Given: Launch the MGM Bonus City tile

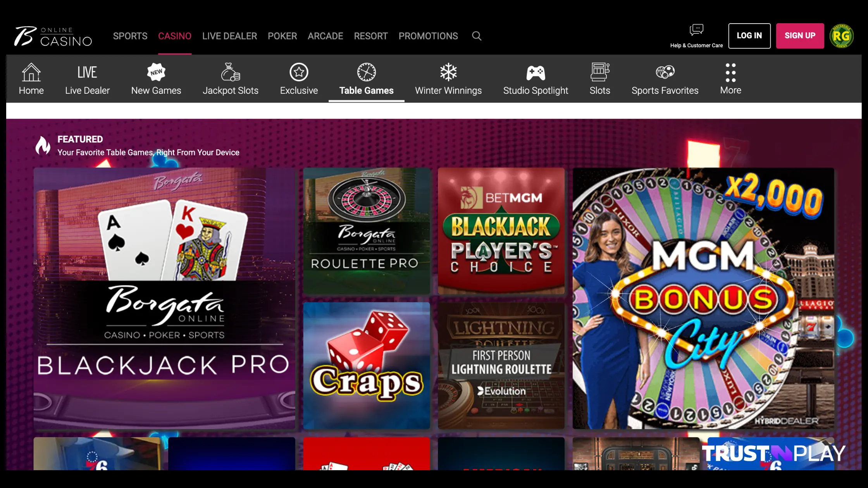Looking at the screenshot, I should pos(703,298).
